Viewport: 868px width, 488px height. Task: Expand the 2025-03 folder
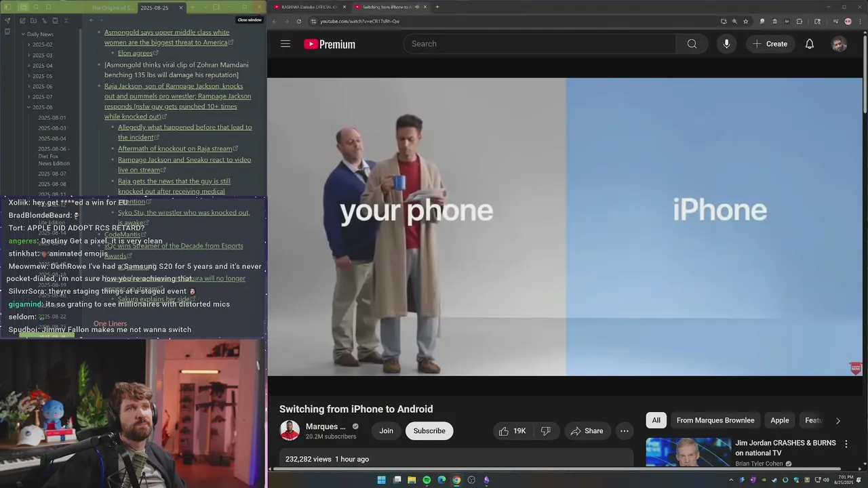pos(29,55)
